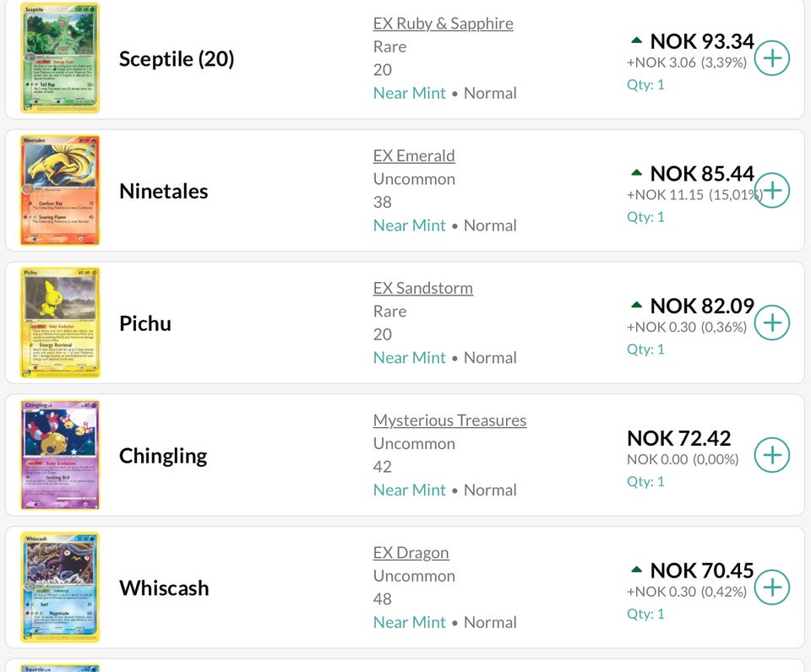The height and width of the screenshot is (672, 811).
Task: Tap the plus icon beside Pichu
Action: point(771,322)
